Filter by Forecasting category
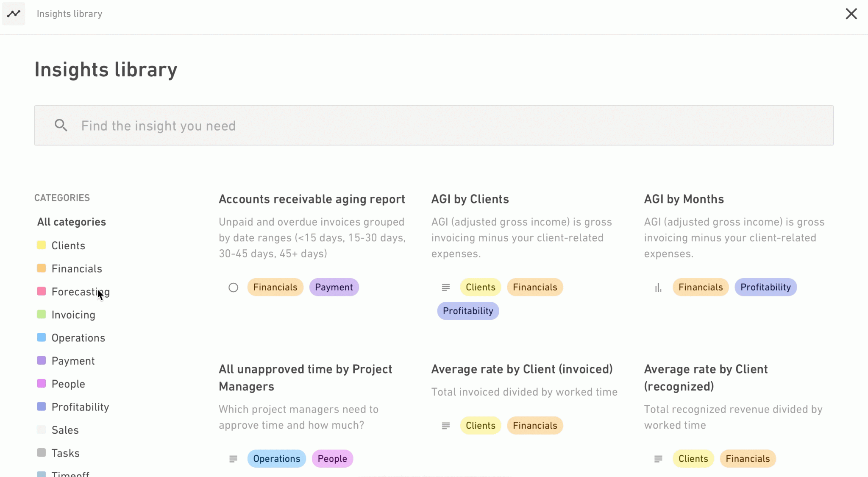Viewport: 868px width, 477px height. (x=81, y=292)
